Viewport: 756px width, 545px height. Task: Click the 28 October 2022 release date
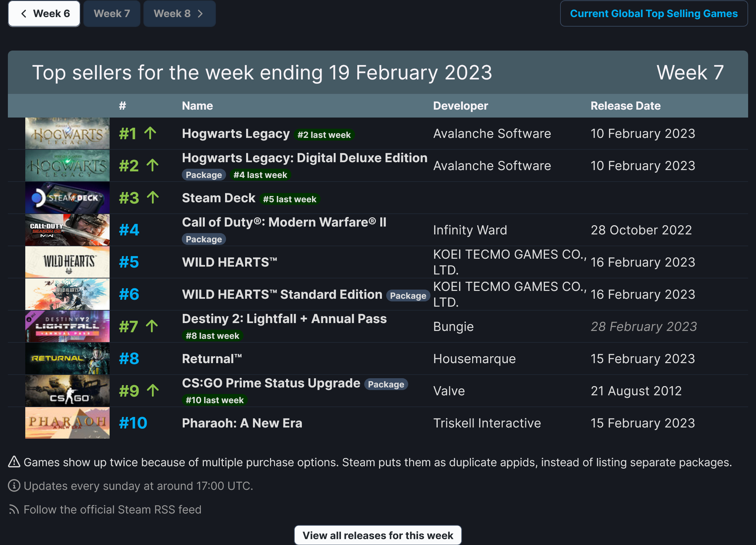coord(641,230)
